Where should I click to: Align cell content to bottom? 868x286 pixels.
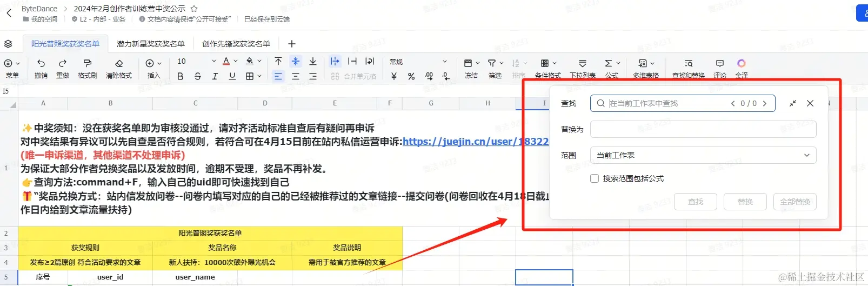pos(313,61)
